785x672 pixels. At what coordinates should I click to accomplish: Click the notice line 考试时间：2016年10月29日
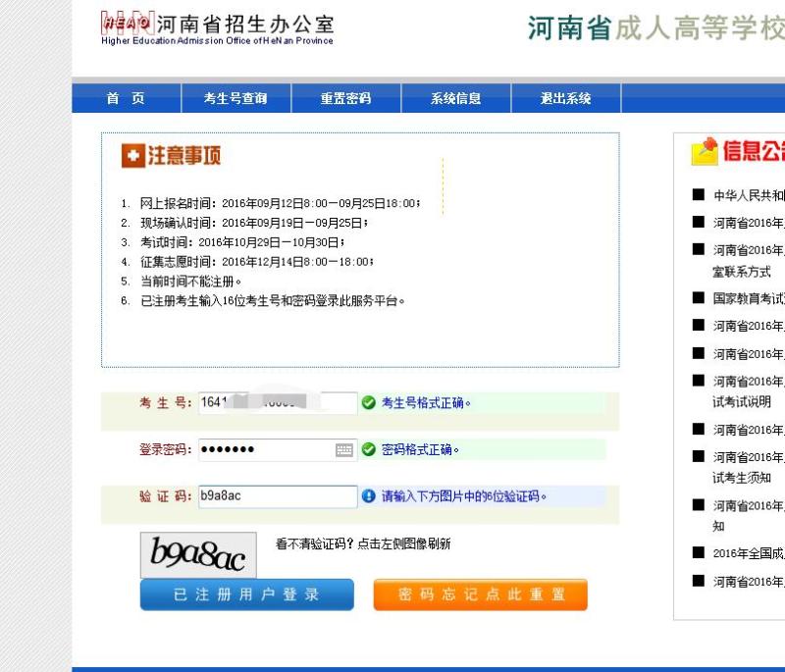(x=242, y=242)
